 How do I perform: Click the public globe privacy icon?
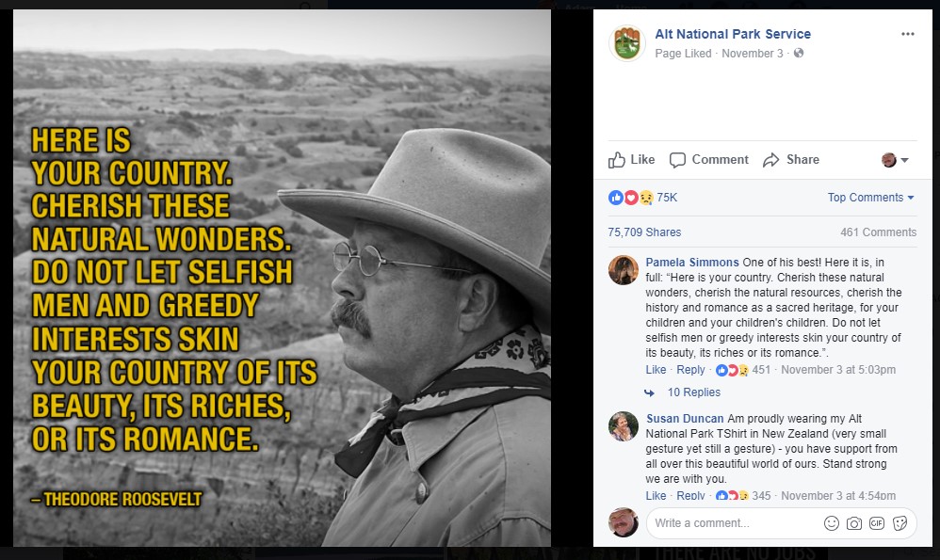click(799, 54)
